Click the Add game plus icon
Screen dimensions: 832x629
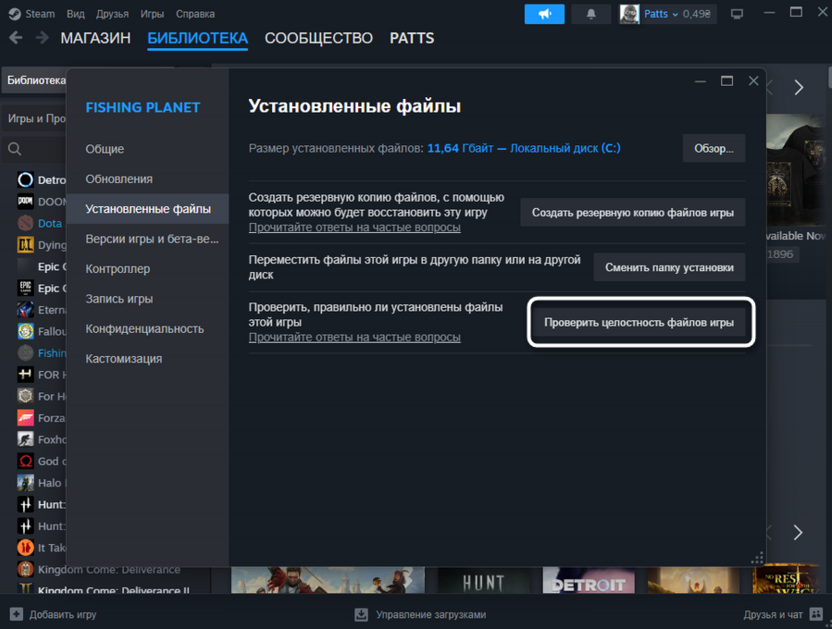16,614
